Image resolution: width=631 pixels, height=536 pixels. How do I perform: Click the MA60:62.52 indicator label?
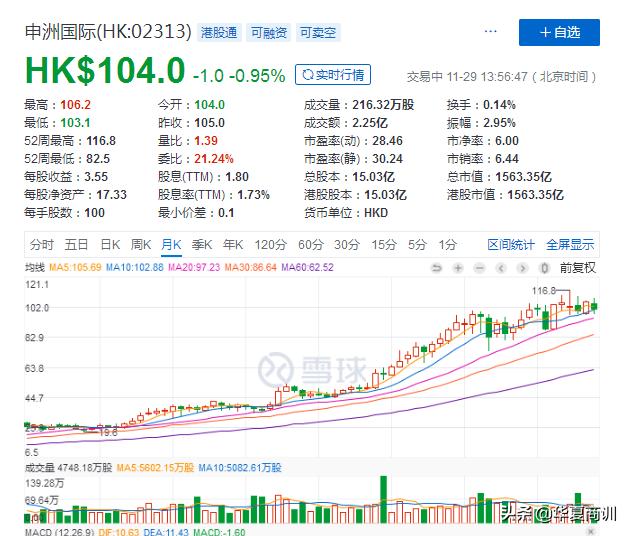coord(307,267)
